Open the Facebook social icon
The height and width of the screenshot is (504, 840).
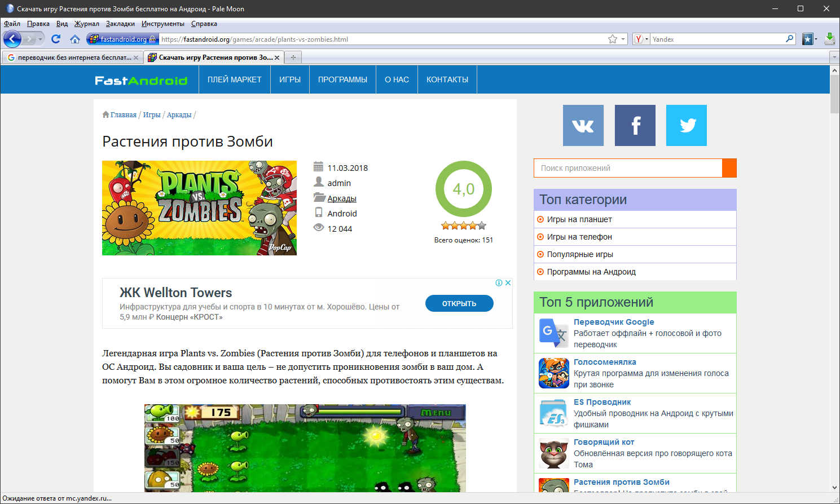click(635, 125)
